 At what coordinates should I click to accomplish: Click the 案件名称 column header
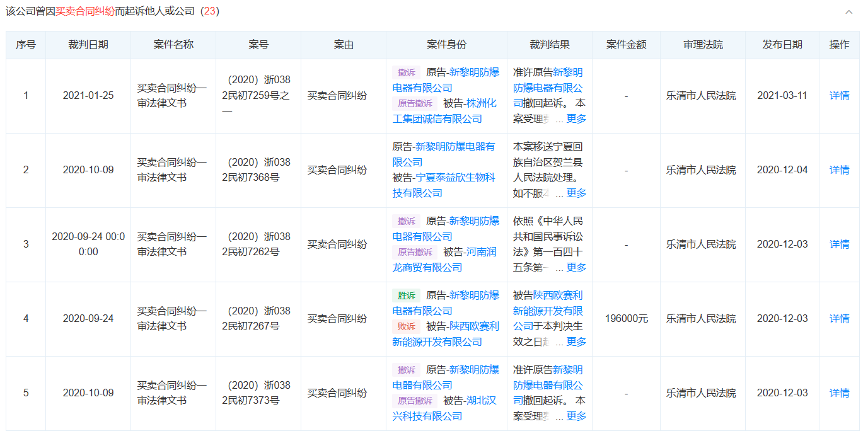tap(173, 45)
